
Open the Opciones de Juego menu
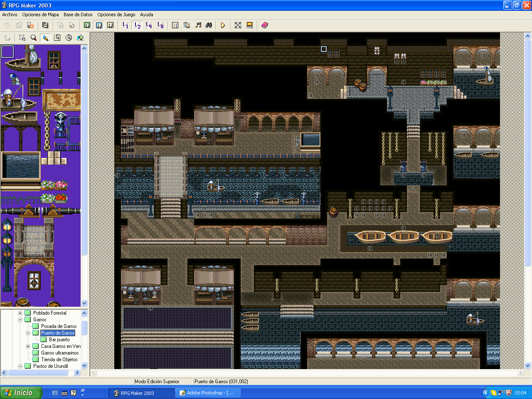tap(116, 15)
